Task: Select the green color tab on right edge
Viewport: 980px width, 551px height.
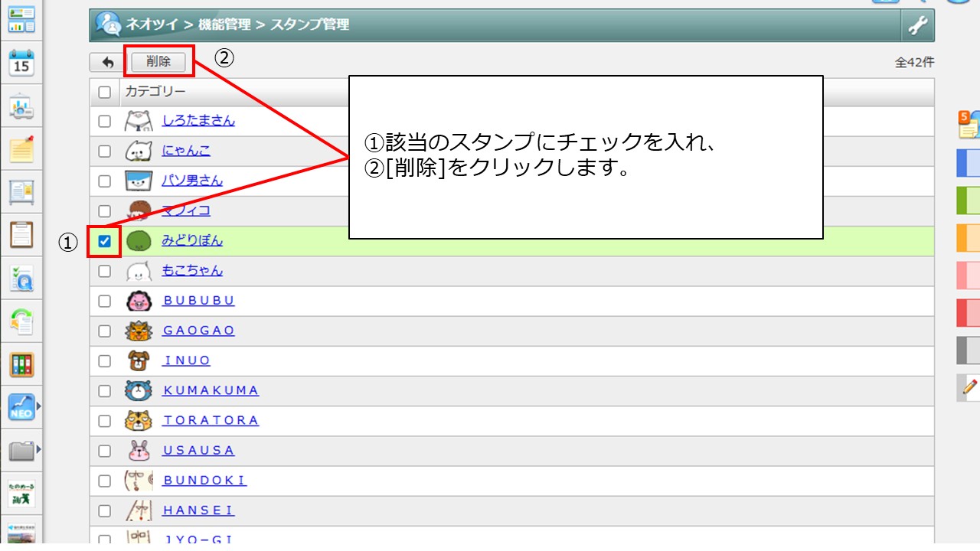Action: tap(969, 200)
